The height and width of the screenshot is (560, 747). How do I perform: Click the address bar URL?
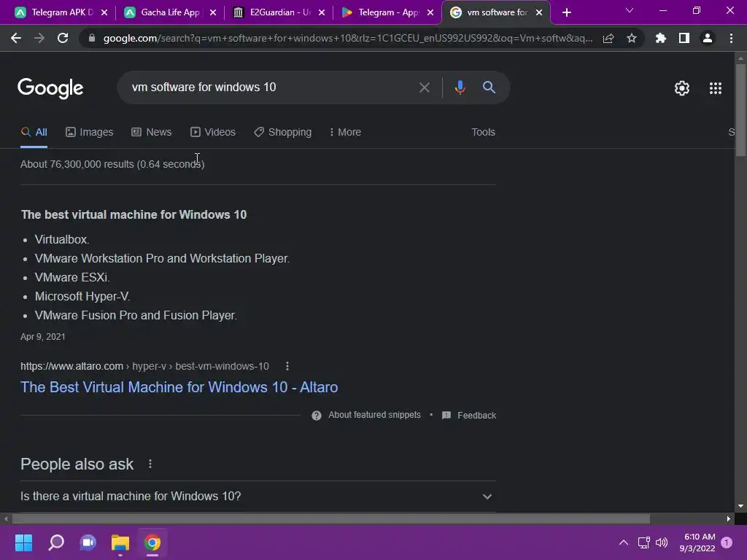348,38
